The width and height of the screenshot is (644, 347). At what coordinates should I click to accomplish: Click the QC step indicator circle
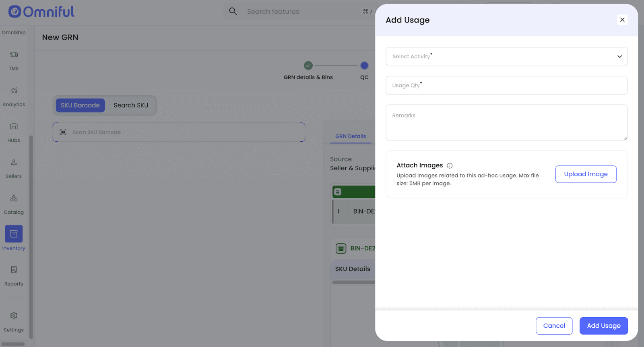click(x=364, y=66)
